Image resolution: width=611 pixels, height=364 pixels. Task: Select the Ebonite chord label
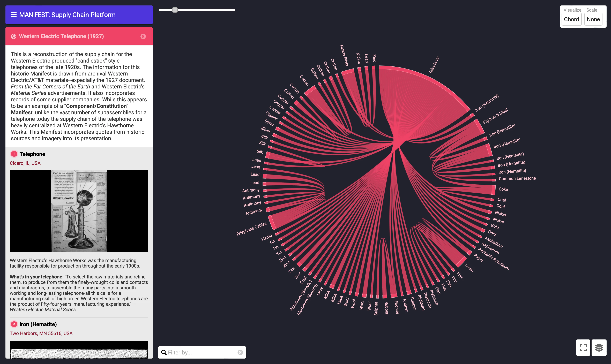[x=397, y=307]
